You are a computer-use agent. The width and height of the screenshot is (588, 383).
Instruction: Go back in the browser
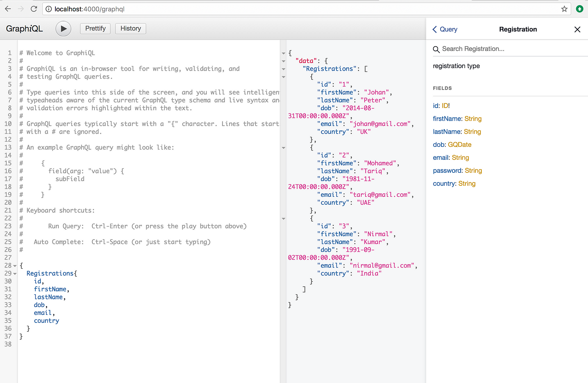click(x=8, y=9)
